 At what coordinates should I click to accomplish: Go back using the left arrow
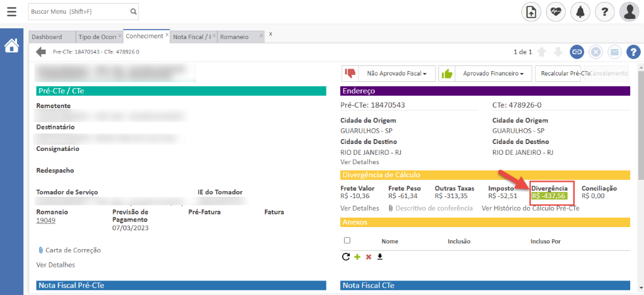(x=42, y=52)
